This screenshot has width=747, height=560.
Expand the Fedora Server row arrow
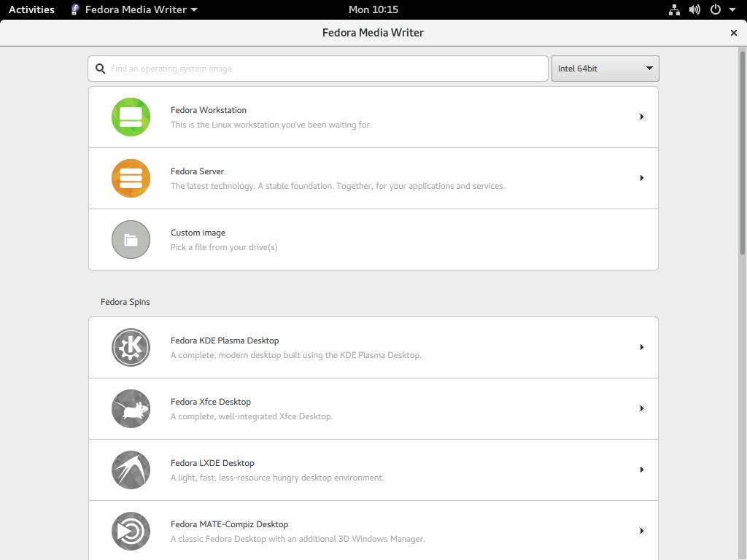642,178
